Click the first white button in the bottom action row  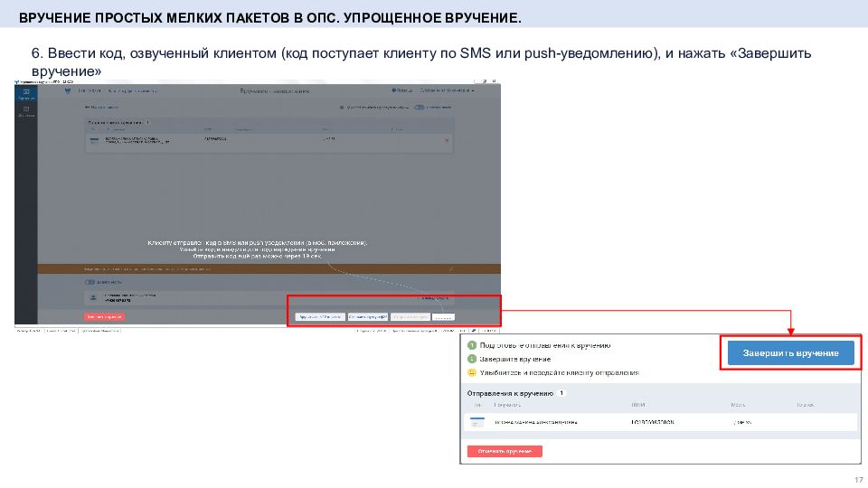coord(320,317)
